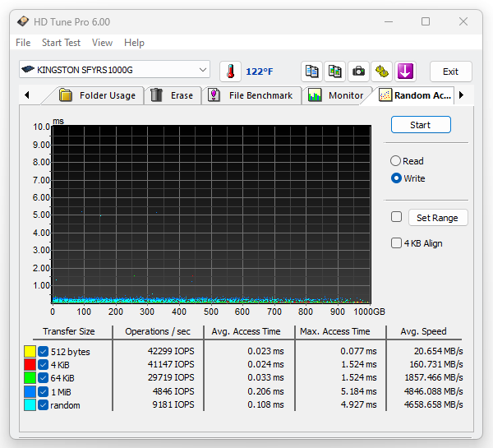The image size is (493, 448).
Task: Open the Help menu
Action: 134,43
